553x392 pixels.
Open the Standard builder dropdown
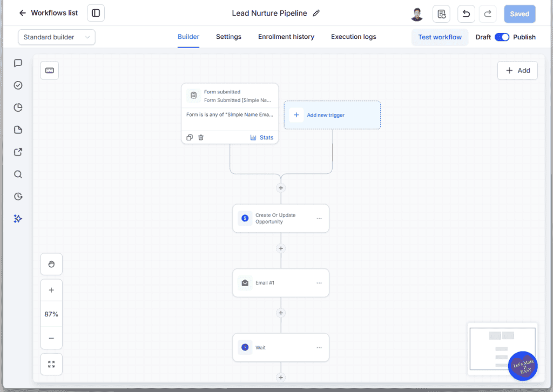click(x=56, y=37)
